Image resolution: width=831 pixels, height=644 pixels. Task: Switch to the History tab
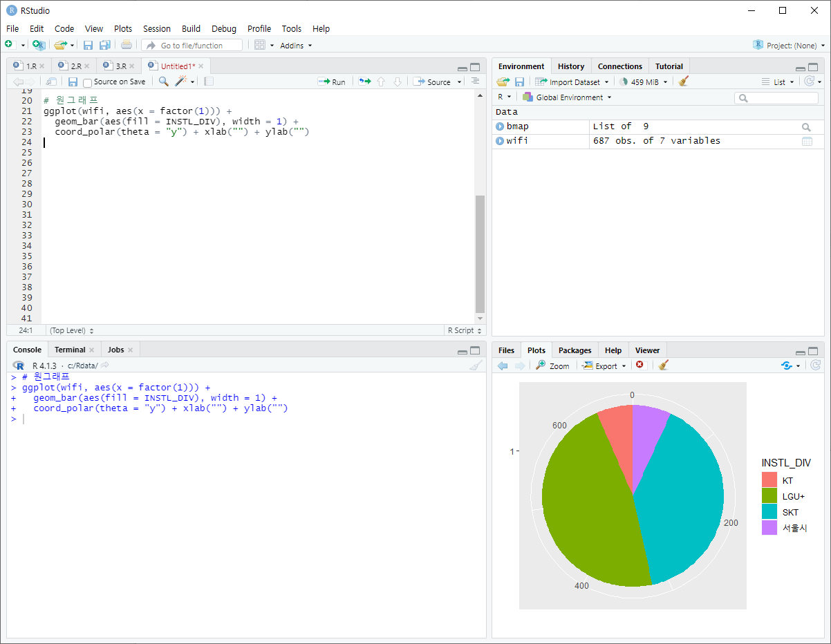(571, 66)
